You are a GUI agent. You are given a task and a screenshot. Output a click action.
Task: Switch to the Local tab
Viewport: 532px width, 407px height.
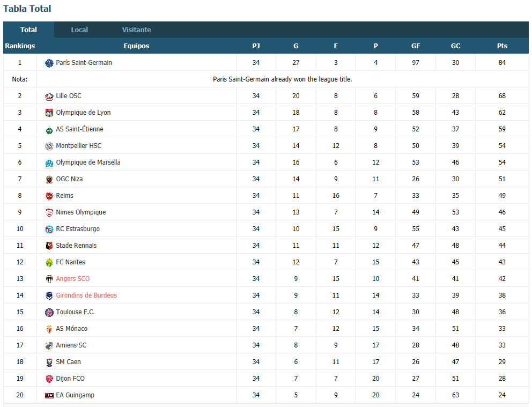pyautogui.click(x=79, y=29)
